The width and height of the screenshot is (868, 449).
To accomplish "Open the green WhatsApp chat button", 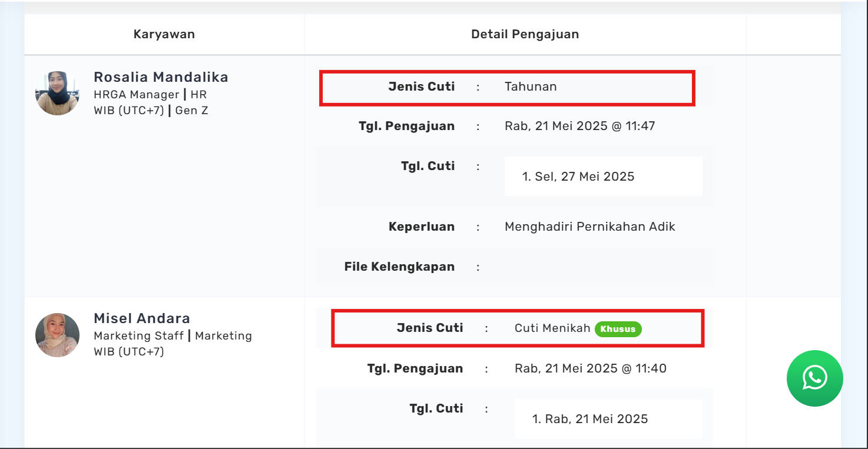I will (x=814, y=378).
